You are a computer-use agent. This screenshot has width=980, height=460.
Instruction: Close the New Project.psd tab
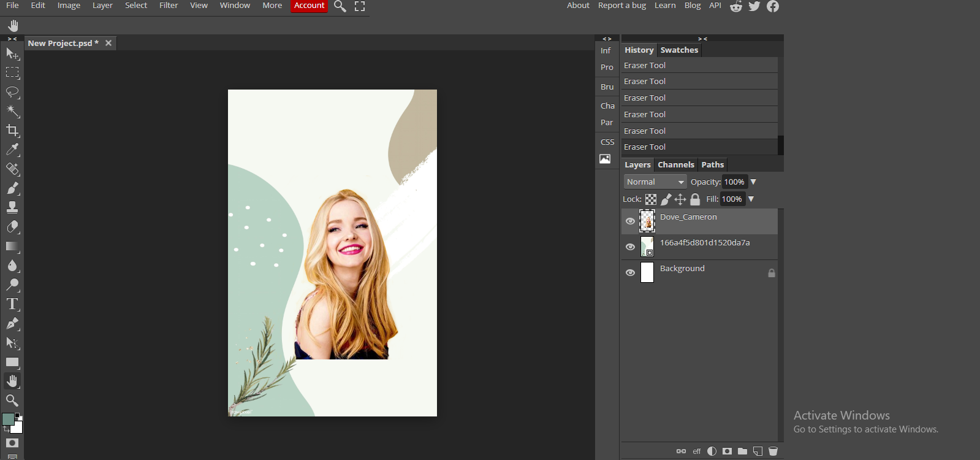(x=108, y=43)
